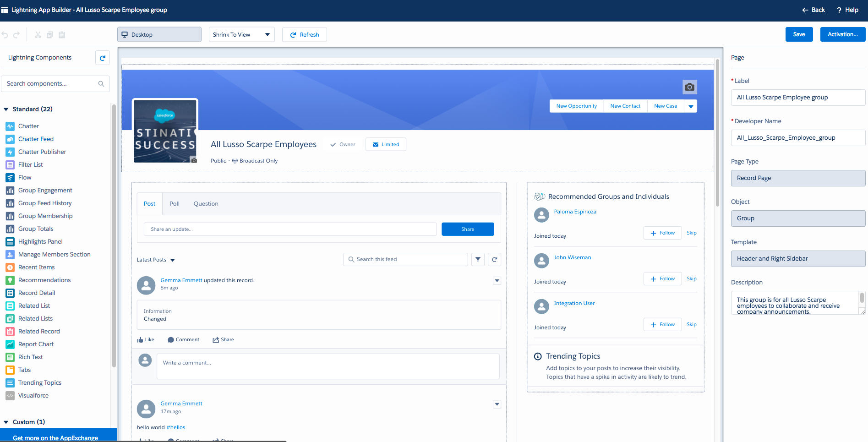Select the Report Chart component icon
Image resolution: width=868 pixels, height=442 pixels.
click(10, 344)
